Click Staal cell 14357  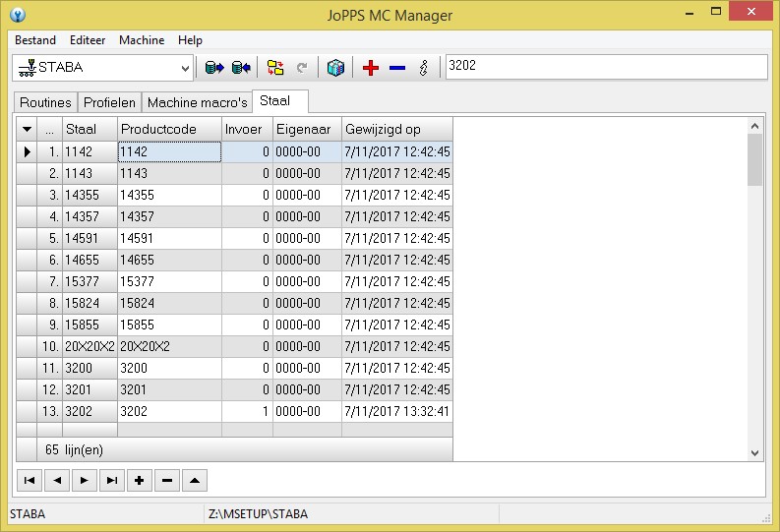pos(90,216)
